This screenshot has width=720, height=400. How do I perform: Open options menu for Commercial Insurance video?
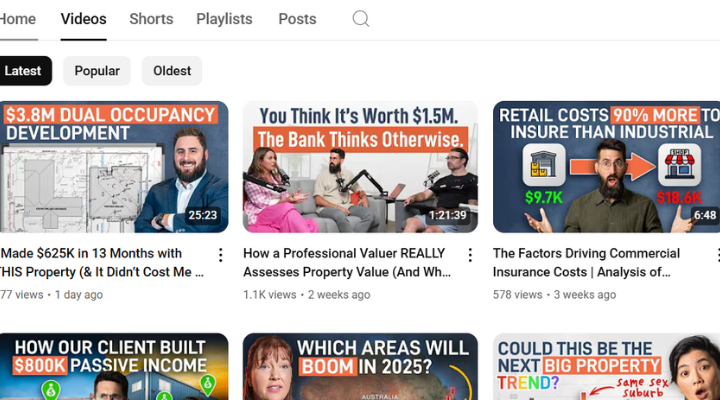[x=717, y=255]
